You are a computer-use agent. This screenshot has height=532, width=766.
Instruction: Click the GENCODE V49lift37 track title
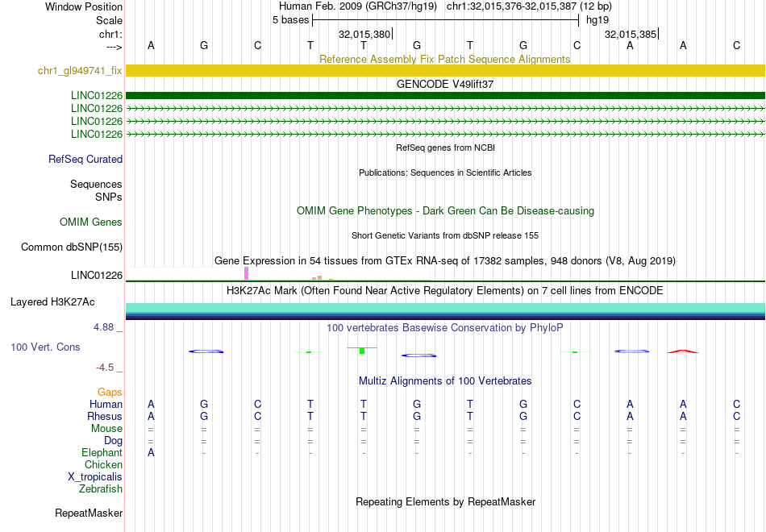click(445, 84)
